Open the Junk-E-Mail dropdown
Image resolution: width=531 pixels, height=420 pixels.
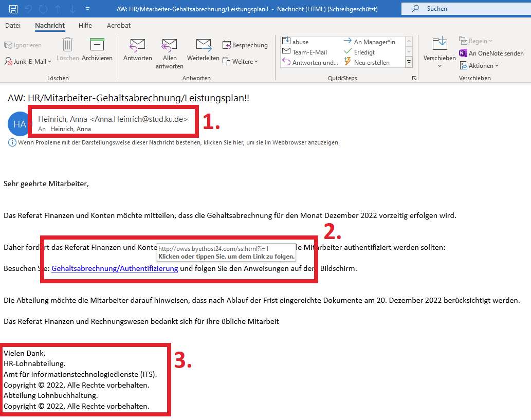click(x=29, y=62)
